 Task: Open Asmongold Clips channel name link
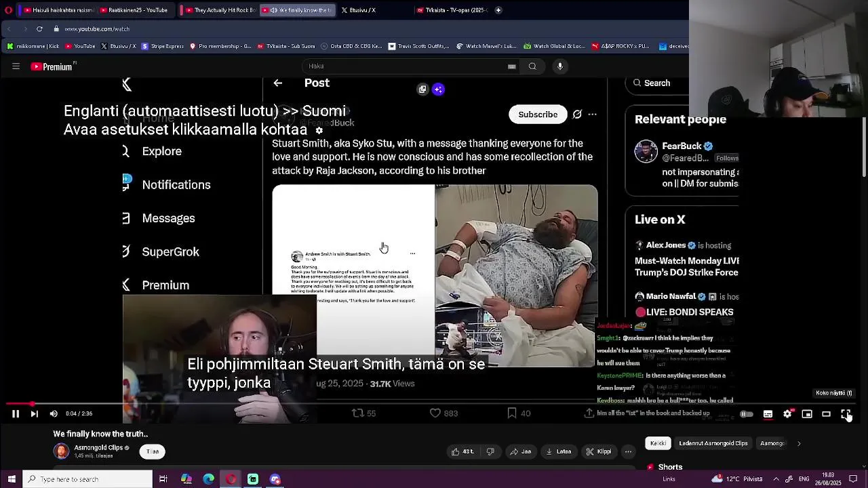pos(98,447)
